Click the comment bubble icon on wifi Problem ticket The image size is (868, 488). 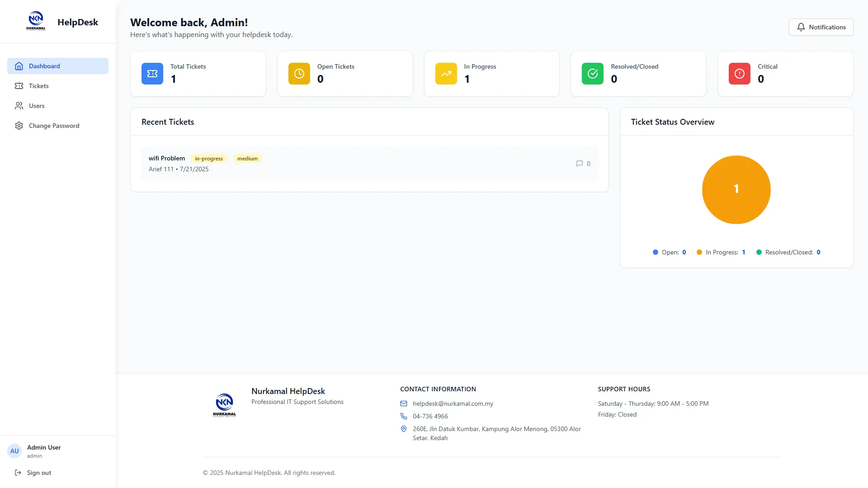580,164
